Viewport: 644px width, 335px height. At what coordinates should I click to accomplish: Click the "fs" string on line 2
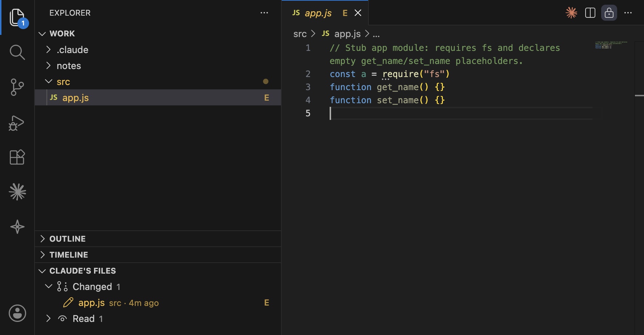(435, 74)
